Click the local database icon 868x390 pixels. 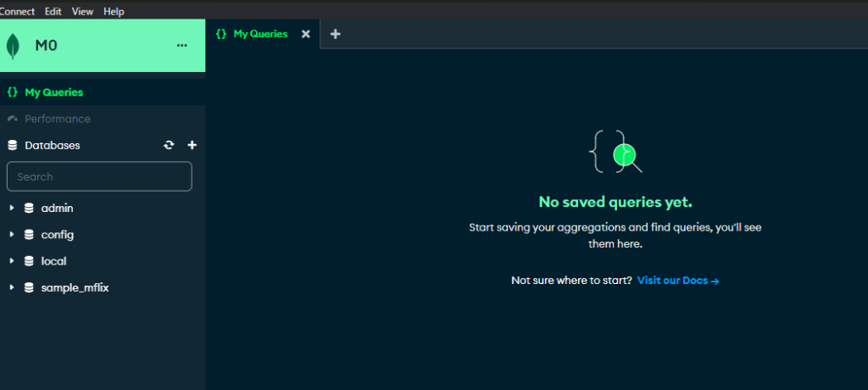pyautogui.click(x=29, y=261)
